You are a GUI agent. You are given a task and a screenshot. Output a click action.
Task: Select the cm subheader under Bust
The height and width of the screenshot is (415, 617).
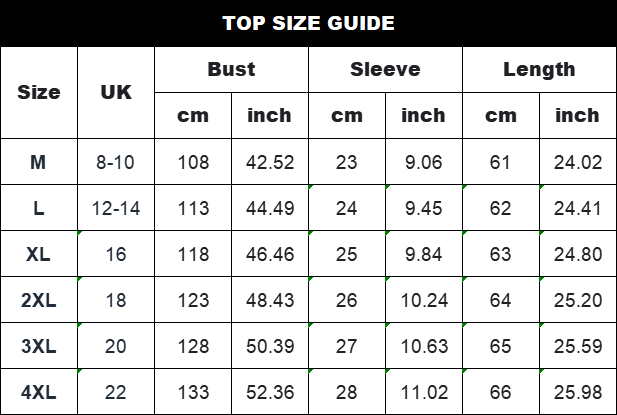pyautogui.click(x=193, y=115)
